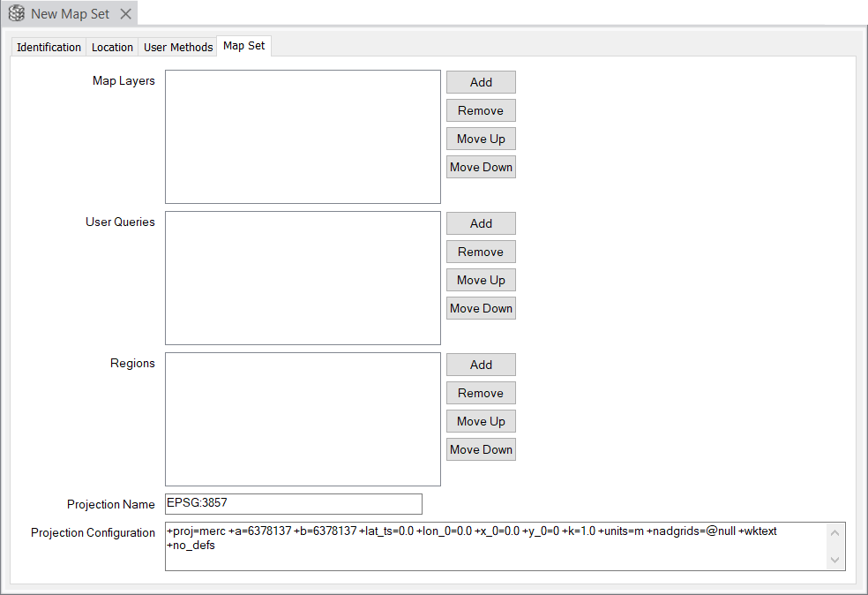This screenshot has height=595, width=868.
Task: Move user query down in list
Action: point(481,308)
